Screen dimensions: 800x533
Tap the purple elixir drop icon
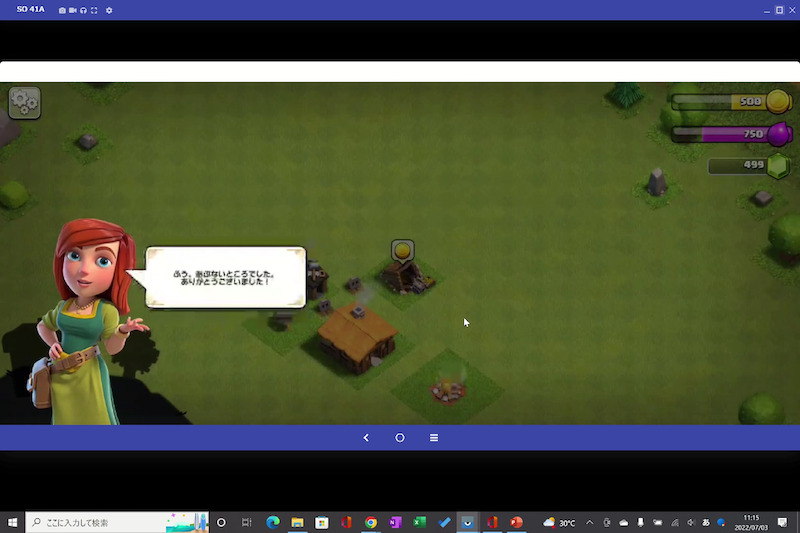pyautogui.click(x=778, y=133)
